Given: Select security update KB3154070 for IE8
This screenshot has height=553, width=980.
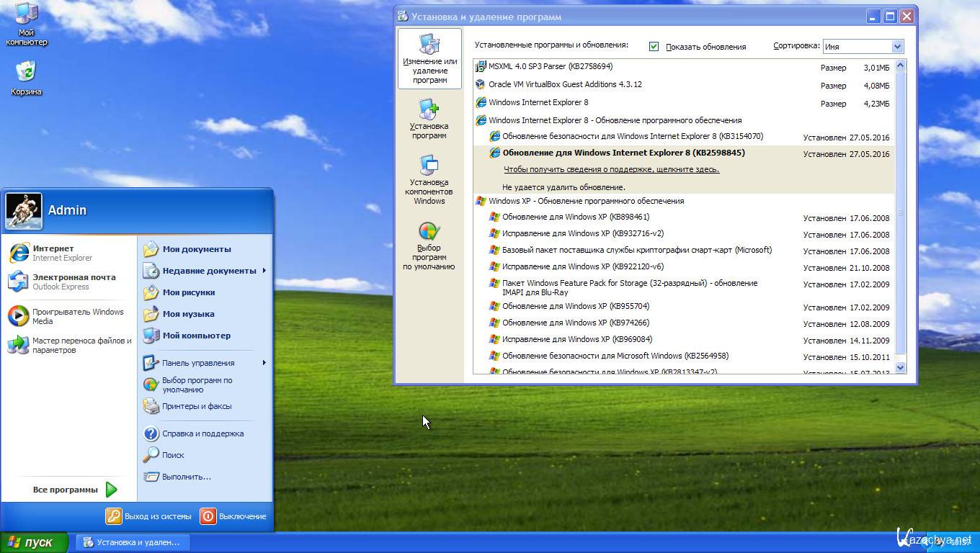Looking at the screenshot, I should [683, 137].
